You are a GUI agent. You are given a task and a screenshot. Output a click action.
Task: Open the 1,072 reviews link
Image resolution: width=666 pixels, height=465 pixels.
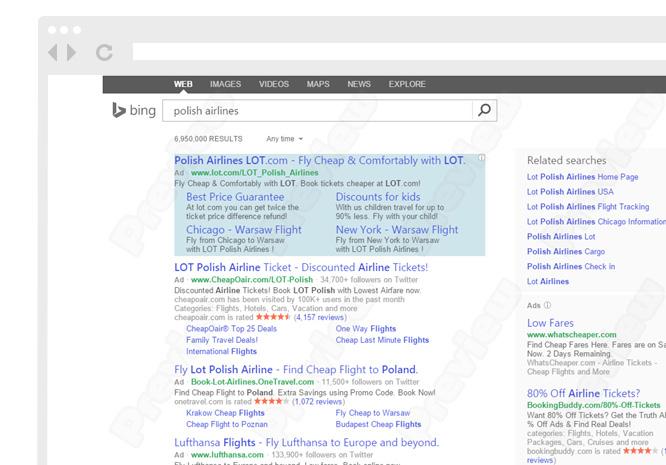coord(319,401)
